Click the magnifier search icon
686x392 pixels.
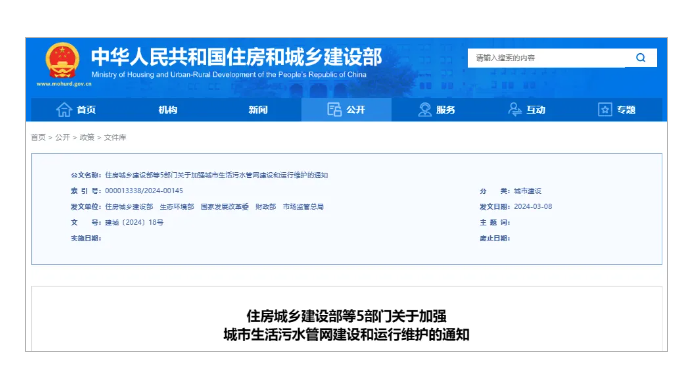[x=640, y=58]
